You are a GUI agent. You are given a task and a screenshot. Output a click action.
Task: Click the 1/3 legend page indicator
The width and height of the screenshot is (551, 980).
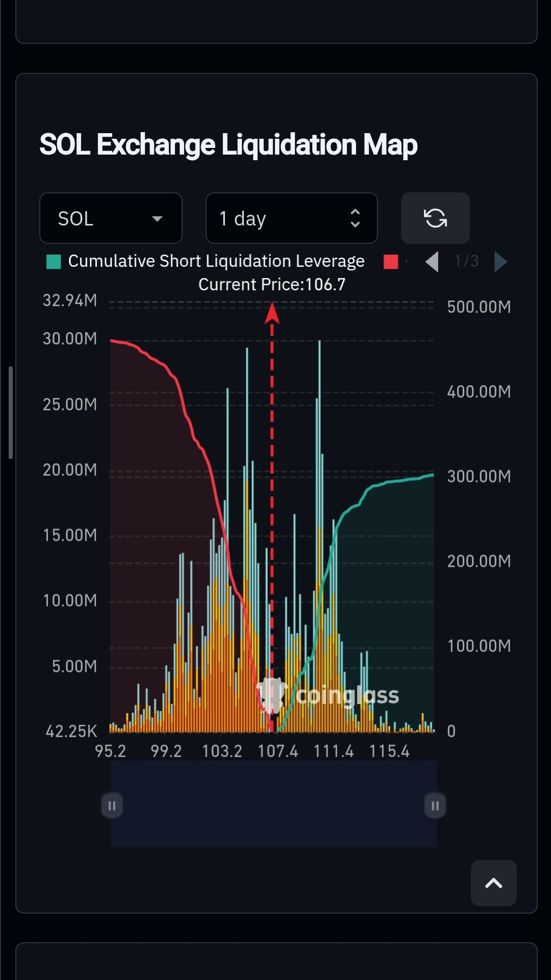[466, 261]
